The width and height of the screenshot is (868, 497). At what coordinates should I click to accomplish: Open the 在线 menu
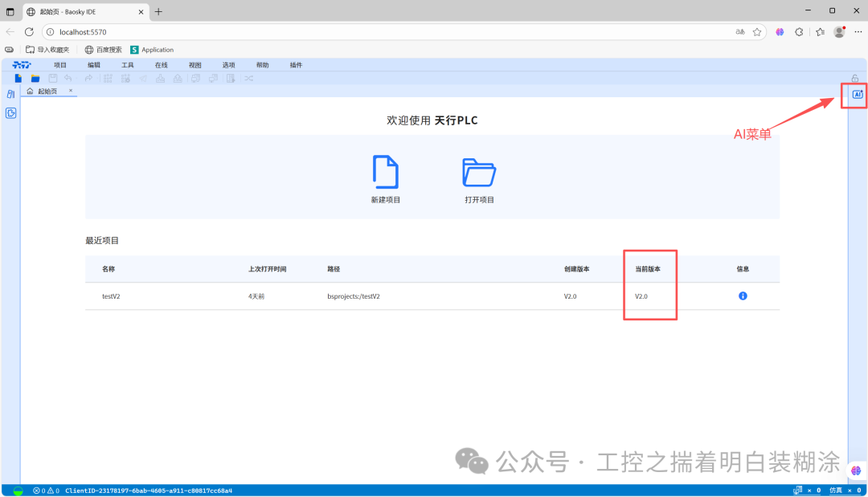click(x=161, y=65)
